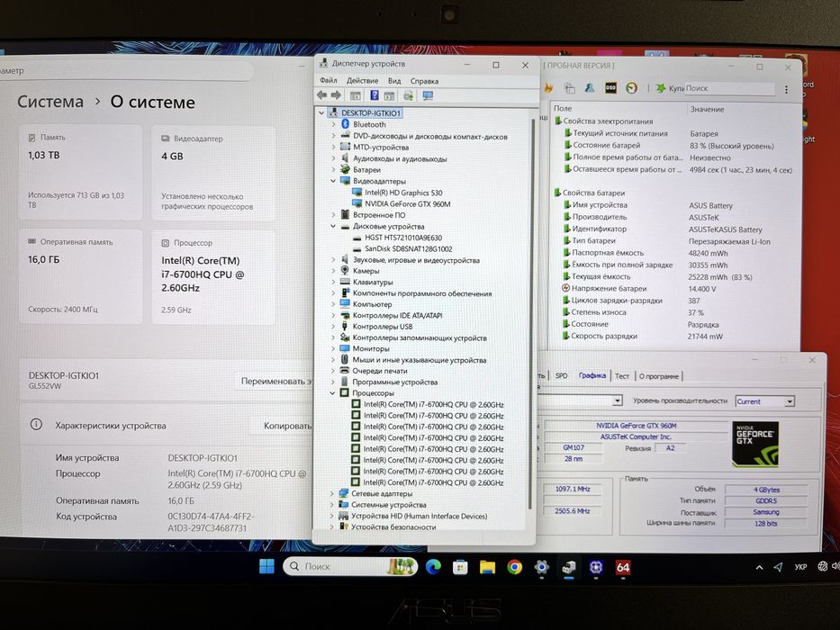Open the Вид menu
The image size is (840, 630).
coord(394,81)
